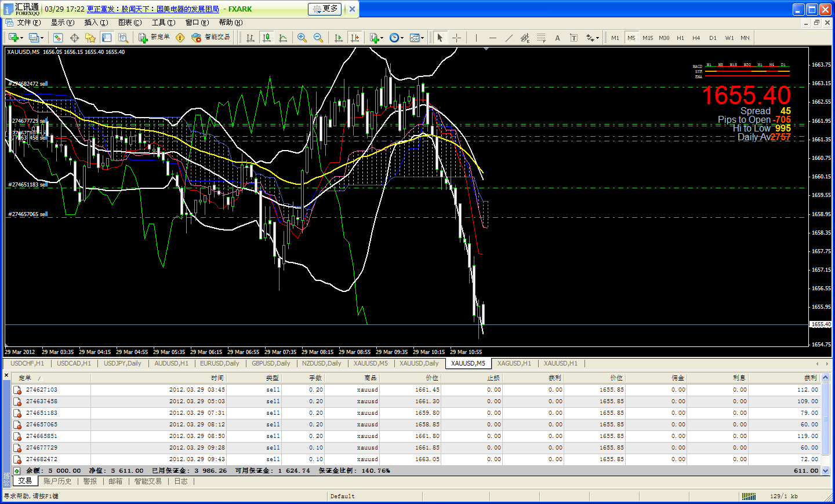The image size is (835, 504).
Task: Open the new chart dropdown arrow
Action: [x=22, y=38]
